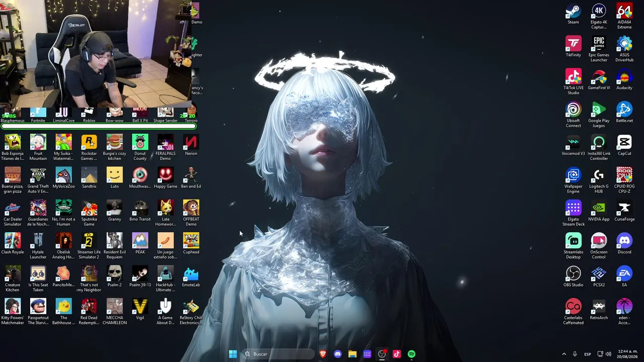Open Bob Esponja Titanes shortcut

pyautogui.click(x=13, y=148)
